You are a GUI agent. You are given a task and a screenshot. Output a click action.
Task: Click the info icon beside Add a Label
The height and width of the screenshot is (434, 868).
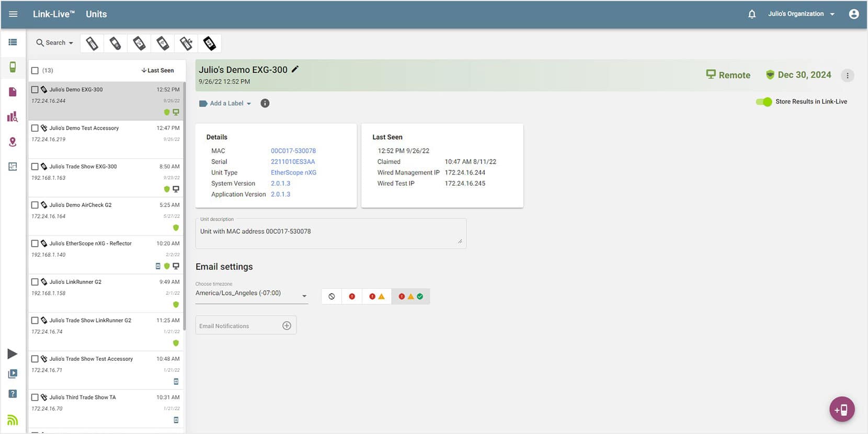tap(265, 103)
